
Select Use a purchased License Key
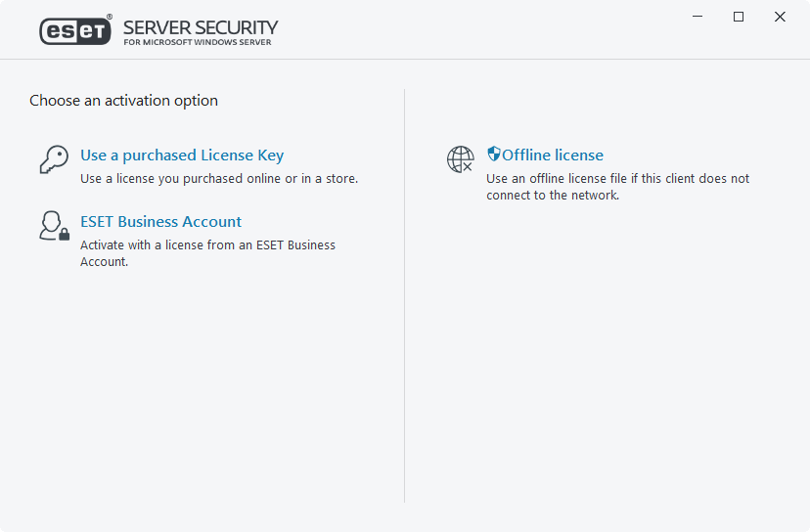[x=182, y=155]
